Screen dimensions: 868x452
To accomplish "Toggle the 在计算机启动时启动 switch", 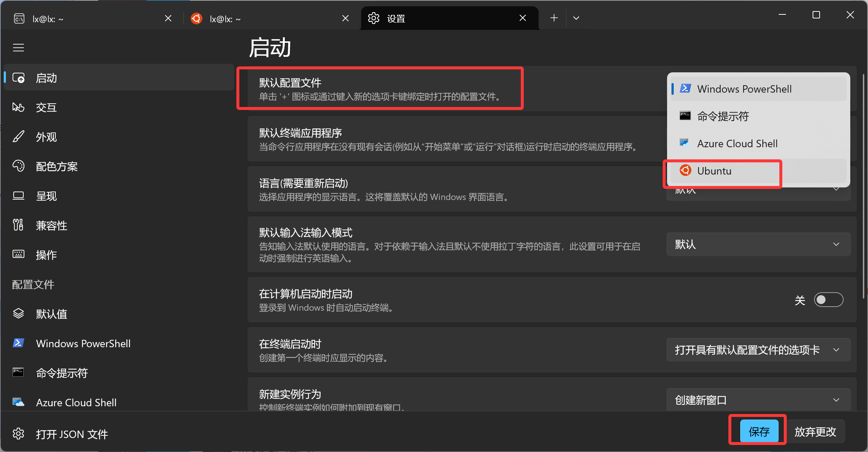I will (828, 300).
